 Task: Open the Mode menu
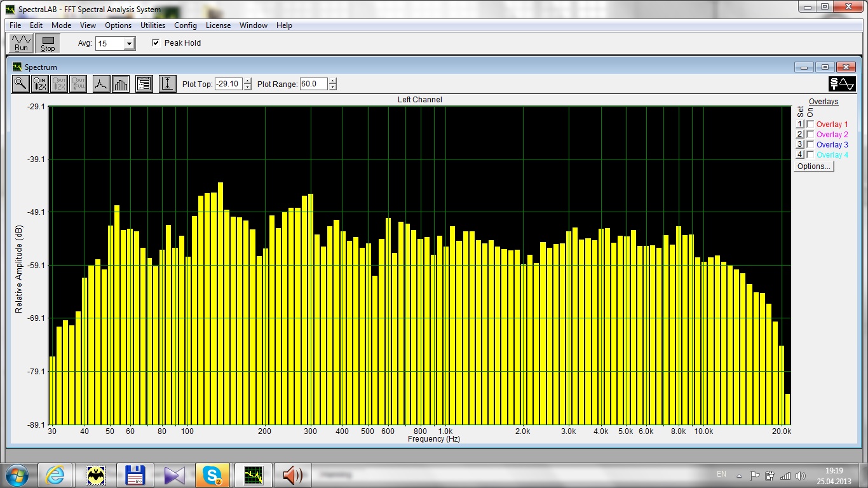coord(62,25)
